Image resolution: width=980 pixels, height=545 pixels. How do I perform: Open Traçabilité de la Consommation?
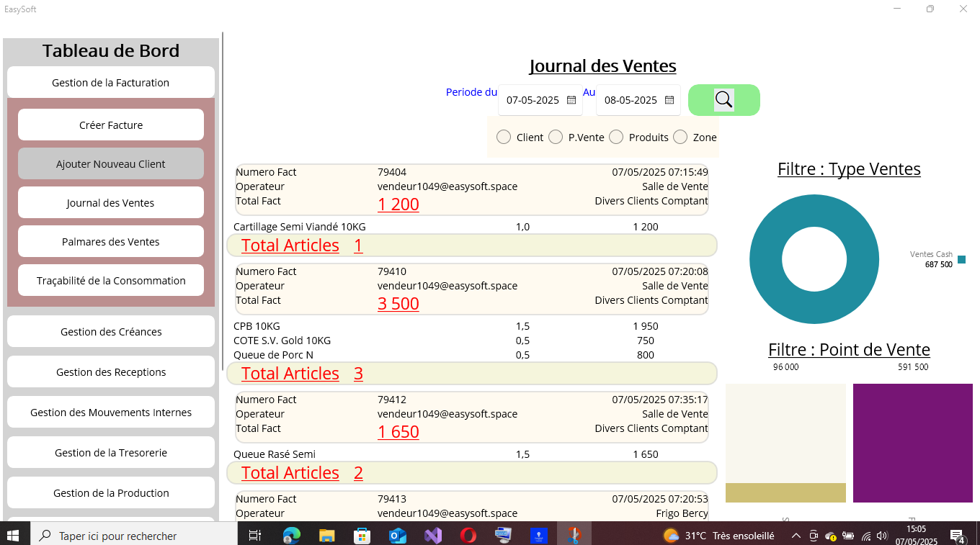pos(111,281)
